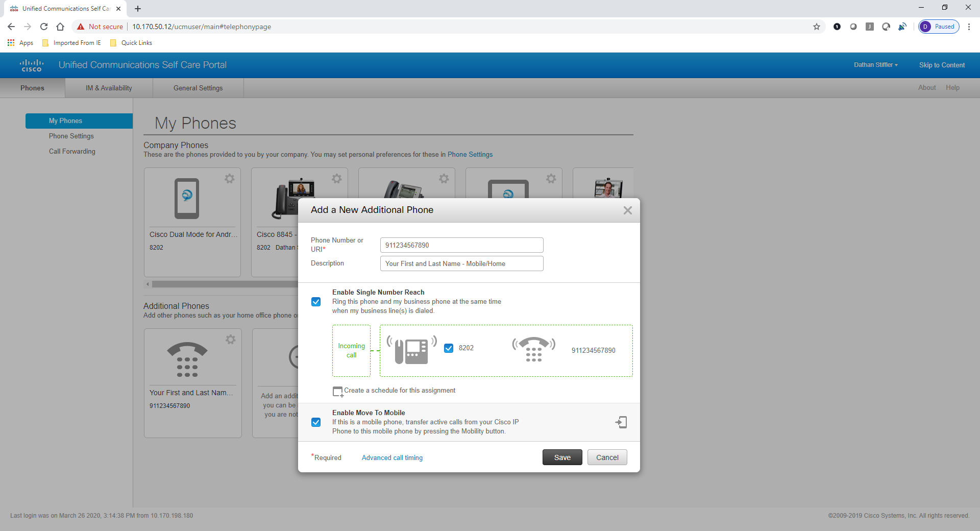Image resolution: width=980 pixels, height=531 pixels.
Task: Close the Add a New Additional Phone dialog
Action: [628, 210]
